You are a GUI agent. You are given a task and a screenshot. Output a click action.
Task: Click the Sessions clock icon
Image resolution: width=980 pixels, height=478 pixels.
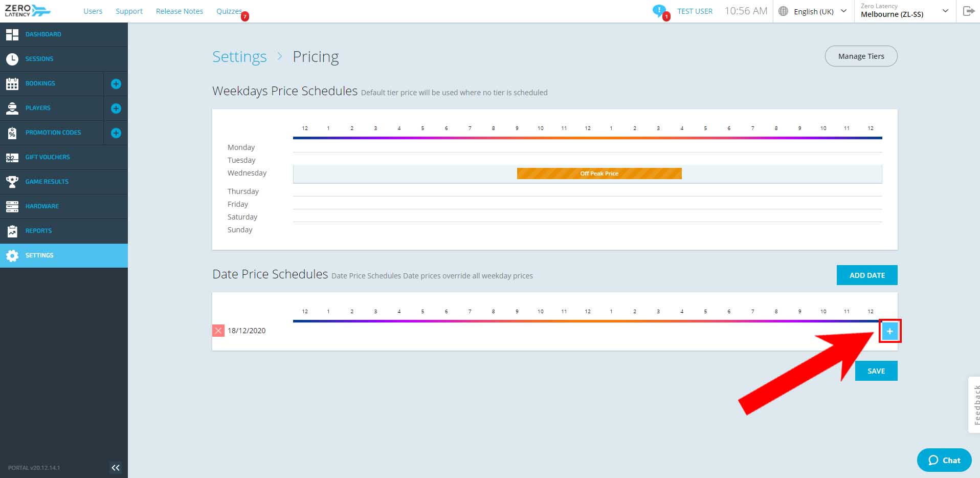tap(12, 59)
